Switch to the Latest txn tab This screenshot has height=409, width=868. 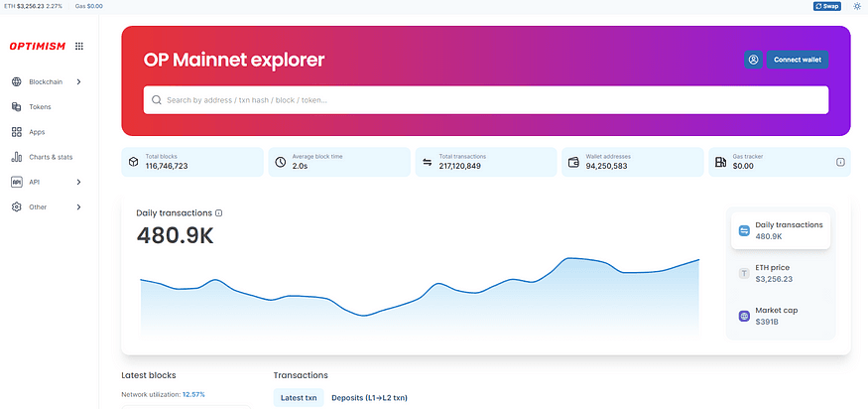299,397
